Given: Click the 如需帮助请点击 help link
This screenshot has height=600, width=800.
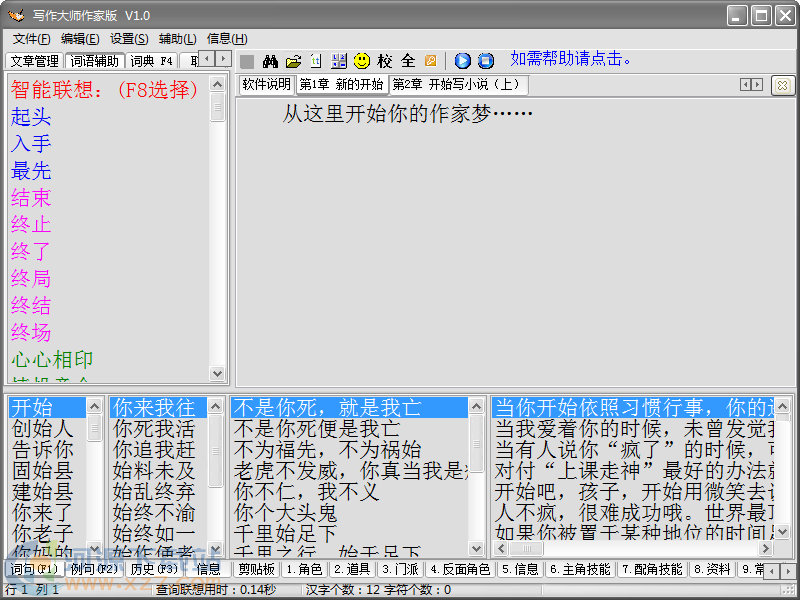Looking at the screenshot, I should coord(571,59).
